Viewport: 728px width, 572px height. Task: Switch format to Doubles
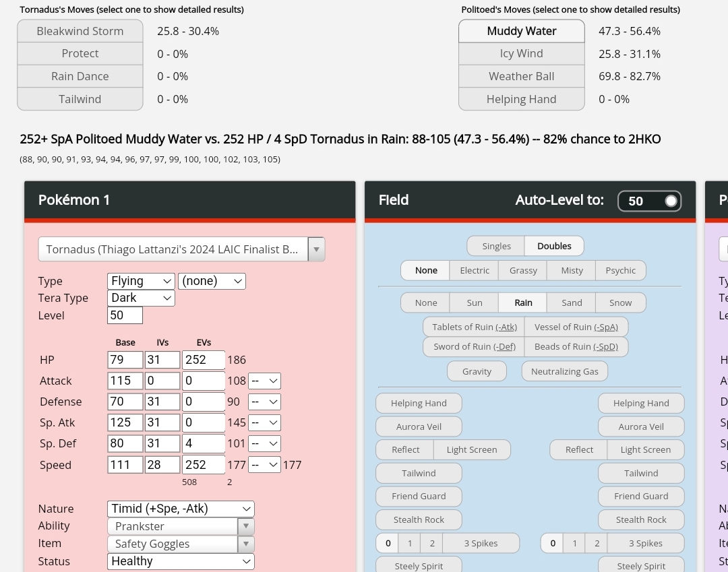coord(554,246)
